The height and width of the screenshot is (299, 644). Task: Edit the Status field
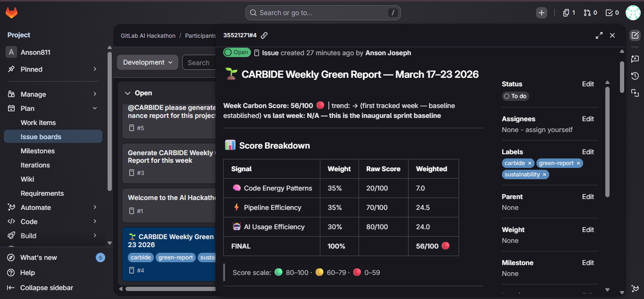pos(588,84)
